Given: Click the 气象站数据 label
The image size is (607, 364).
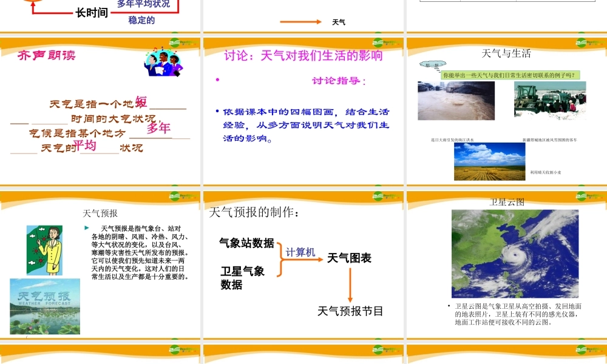Looking at the screenshot, I should 246,243.
